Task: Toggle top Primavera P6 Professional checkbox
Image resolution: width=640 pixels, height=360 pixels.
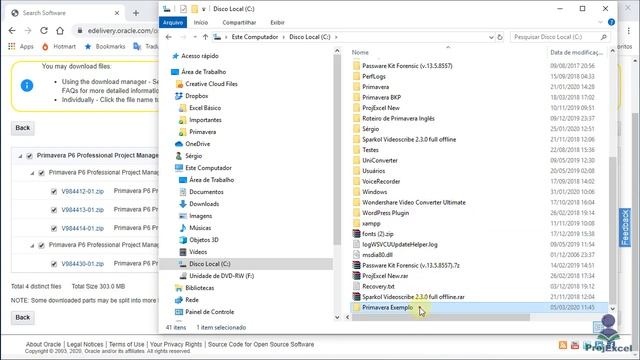Action: (x=29, y=156)
